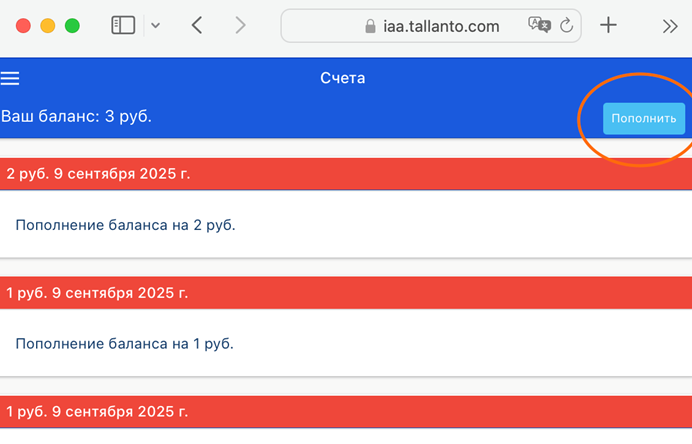The image size is (692, 444).
Task: Open the Пополнение баланса на 2 руб. entry
Action: coord(125,225)
